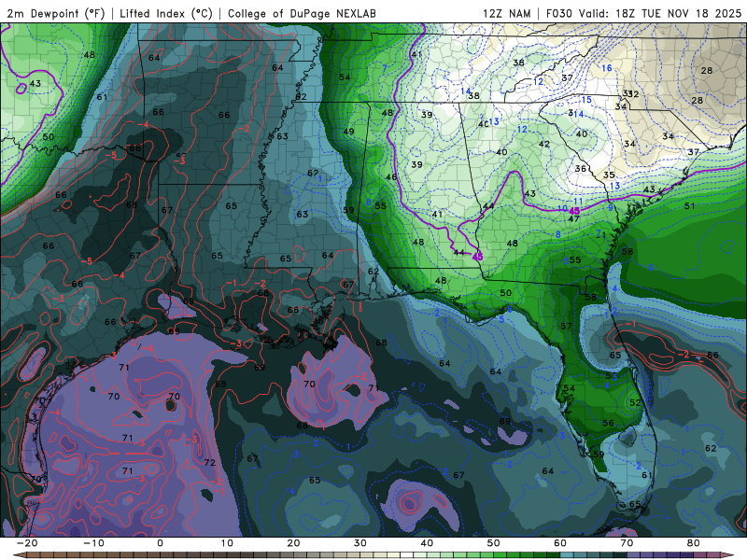Click the 0 label on the color scale
The height and width of the screenshot is (560, 747).
pyautogui.click(x=160, y=543)
